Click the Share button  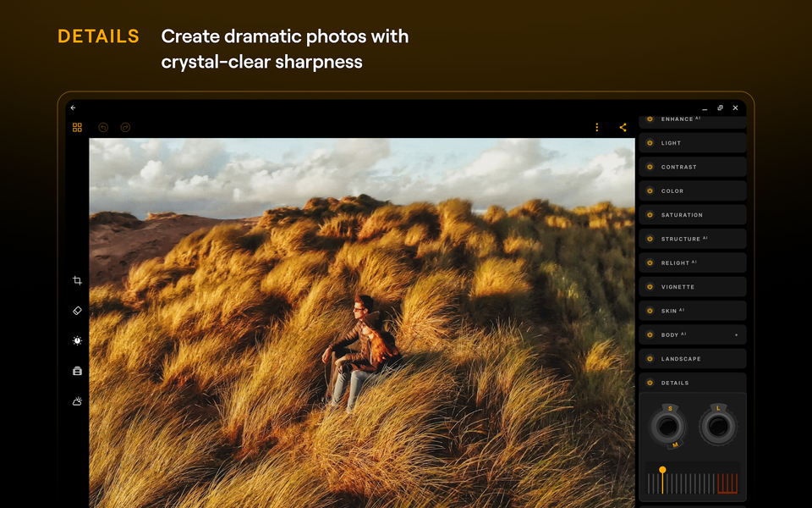623,127
